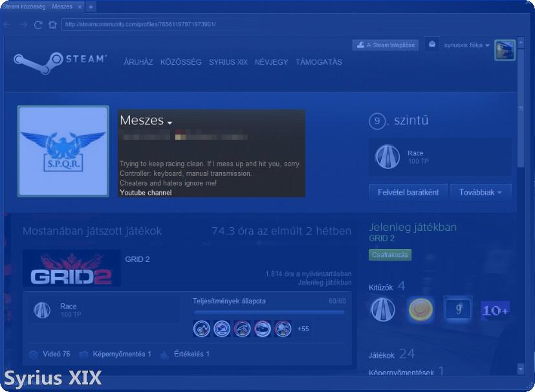
Task: Reload the page with the refresh icon
Action: pyautogui.click(x=38, y=25)
